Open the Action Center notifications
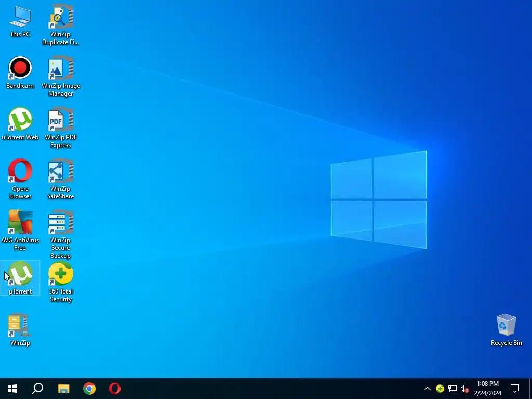The width and height of the screenshot is (532, 399). pyautogui.click(x=515, y=389)
